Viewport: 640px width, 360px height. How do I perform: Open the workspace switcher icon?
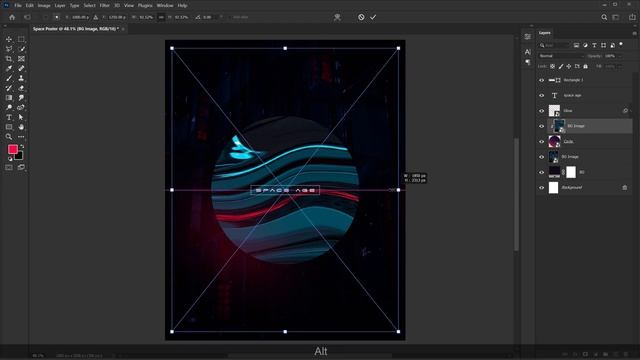616,17
